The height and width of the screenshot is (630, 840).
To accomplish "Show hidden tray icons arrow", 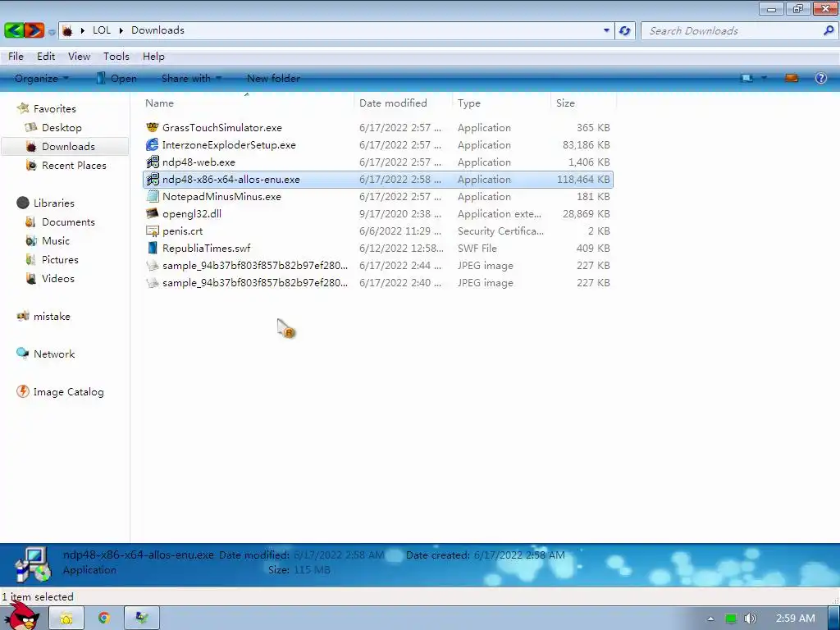I will pos(711,619).
